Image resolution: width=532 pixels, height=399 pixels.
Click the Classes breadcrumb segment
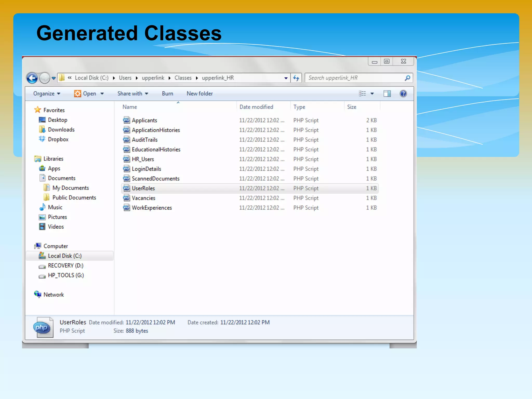183,78
